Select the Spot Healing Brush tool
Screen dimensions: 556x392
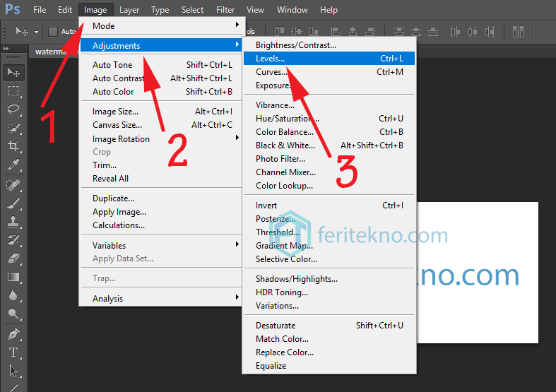pyautogui.click(x=13, y=185)
